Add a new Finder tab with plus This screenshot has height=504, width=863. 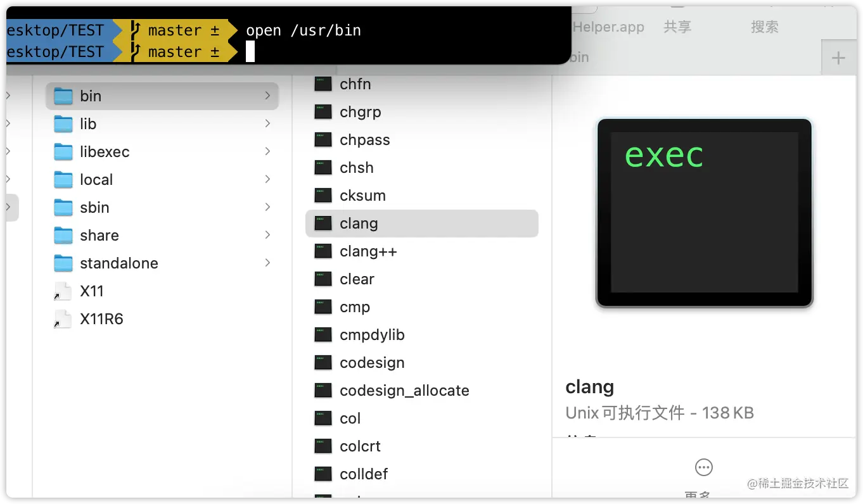click(838, 58)
